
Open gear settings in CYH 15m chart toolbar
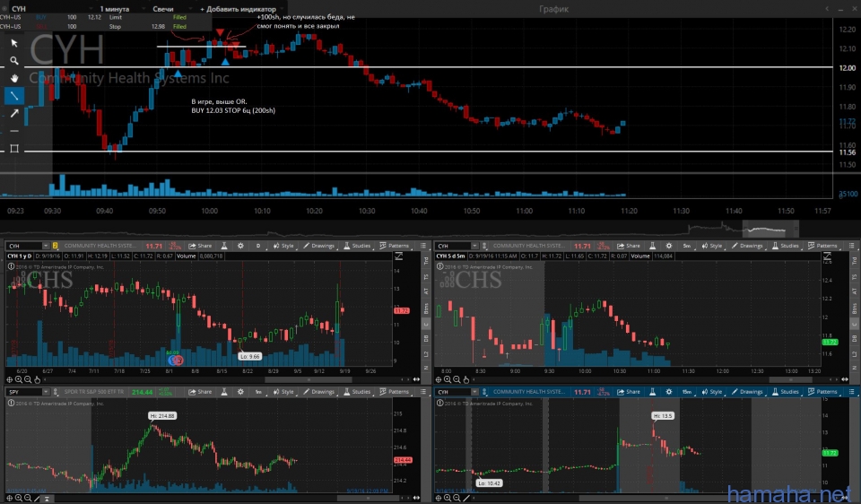coord(669,392)
